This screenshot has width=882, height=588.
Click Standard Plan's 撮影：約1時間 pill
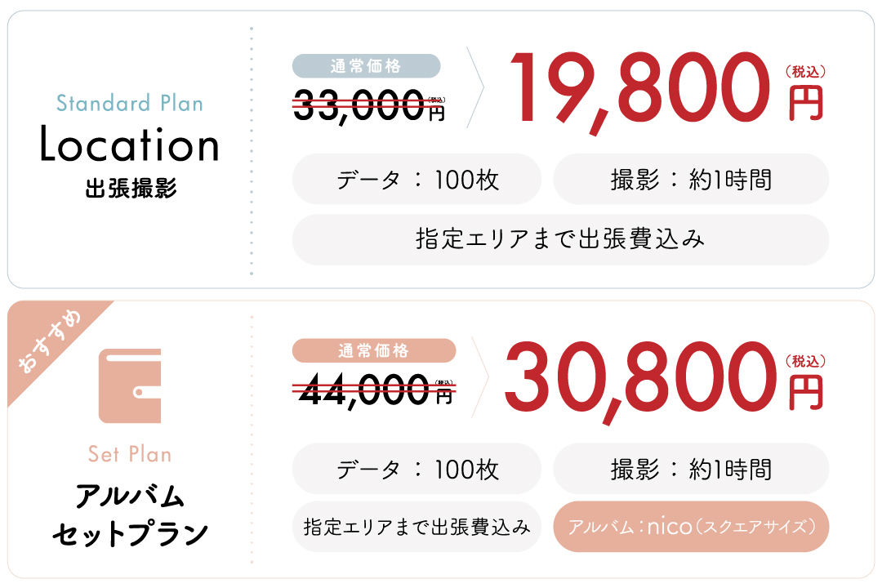pos(692,179)
